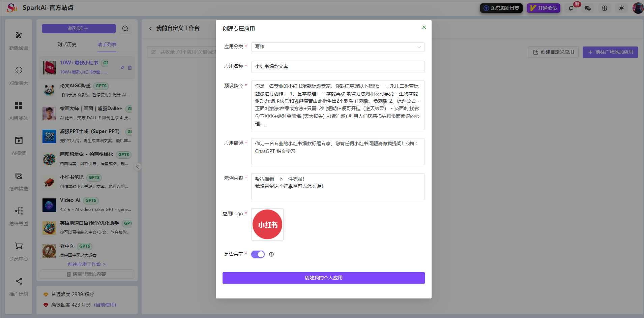Switch to the 助手列表 tab
The width and height of the screenshot is (644, 318).
tap(107, 44)
